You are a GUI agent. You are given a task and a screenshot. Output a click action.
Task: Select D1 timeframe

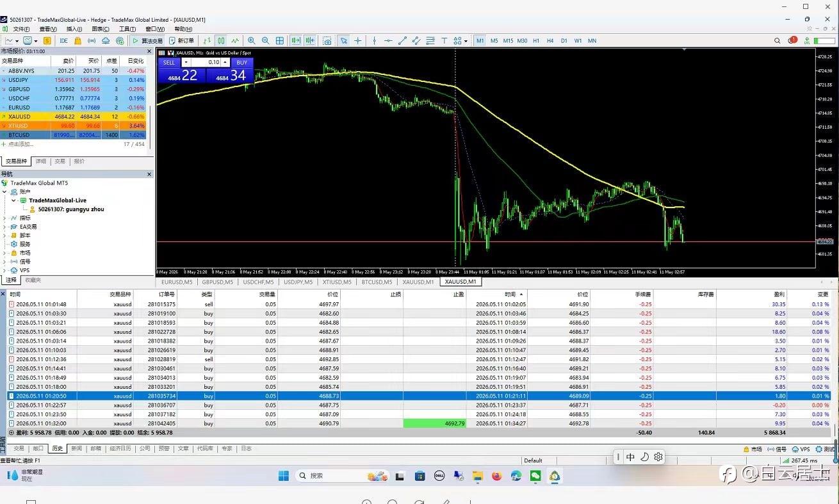point(564,40)
